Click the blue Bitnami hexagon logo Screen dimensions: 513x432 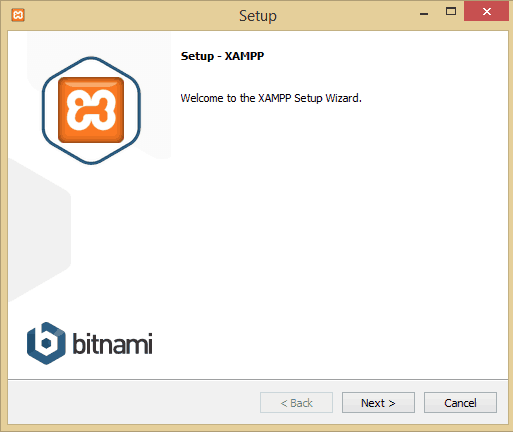[x=46, y=343]
